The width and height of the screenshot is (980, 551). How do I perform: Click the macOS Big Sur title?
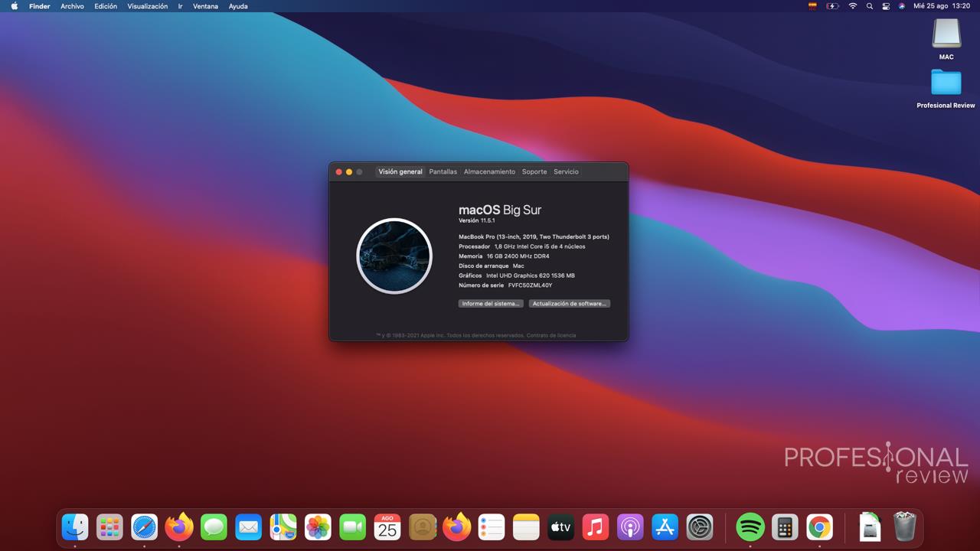[500, 210]
